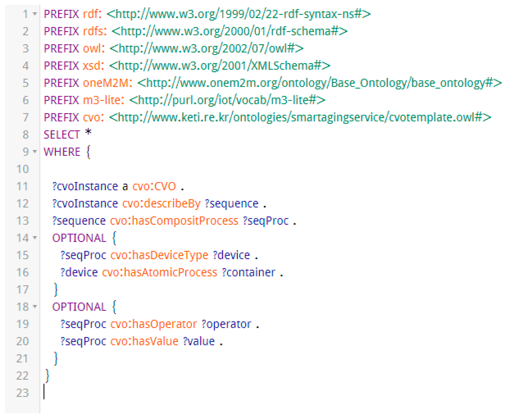Collapse the WHERE block at line 9
The width and height of the screenshot is (505, 420).
pos(35,152)
